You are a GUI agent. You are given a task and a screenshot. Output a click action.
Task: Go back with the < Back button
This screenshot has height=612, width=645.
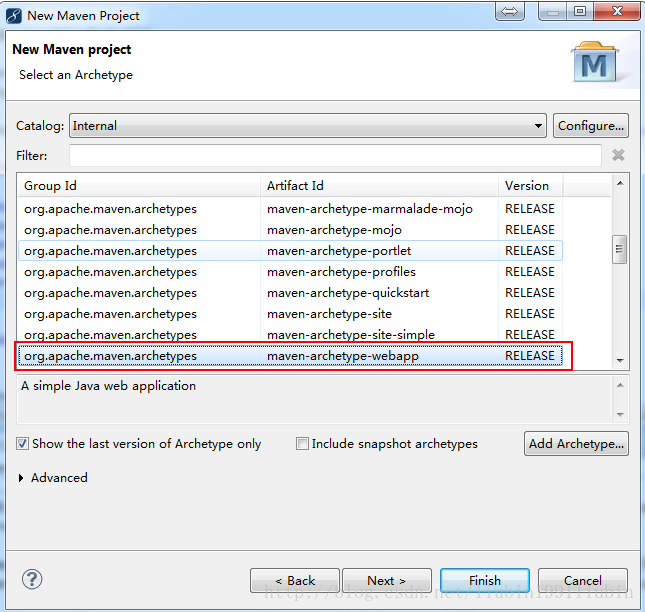(295, 580)
